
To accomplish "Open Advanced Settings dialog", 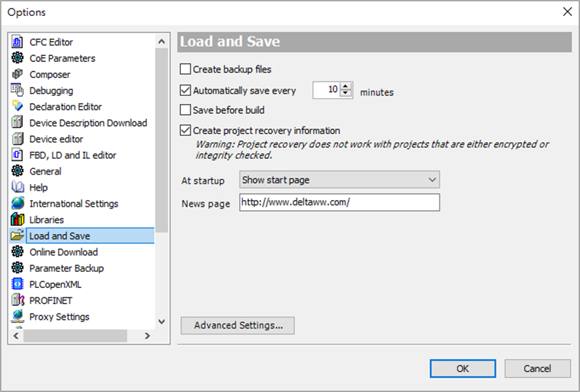I will 238,325.
